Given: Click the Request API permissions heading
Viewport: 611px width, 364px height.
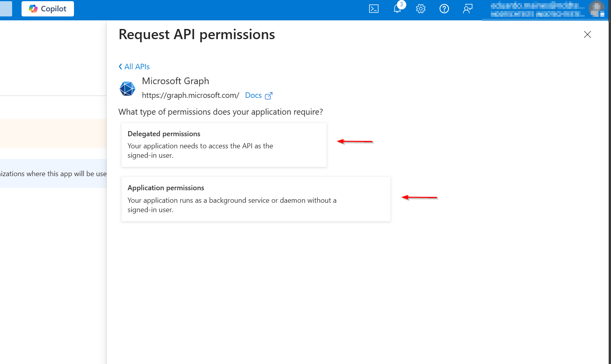Looking at the screenshot, I should pos(196,34).
